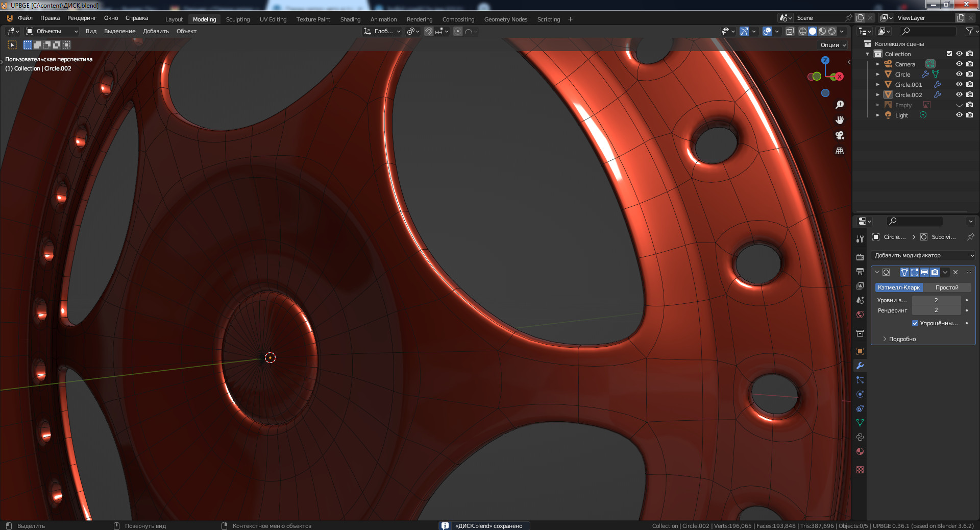This screenshot has width=980, height=530.
Task: Expand the Advanced subpanel in Subdivision modifier
Action: 901,339
